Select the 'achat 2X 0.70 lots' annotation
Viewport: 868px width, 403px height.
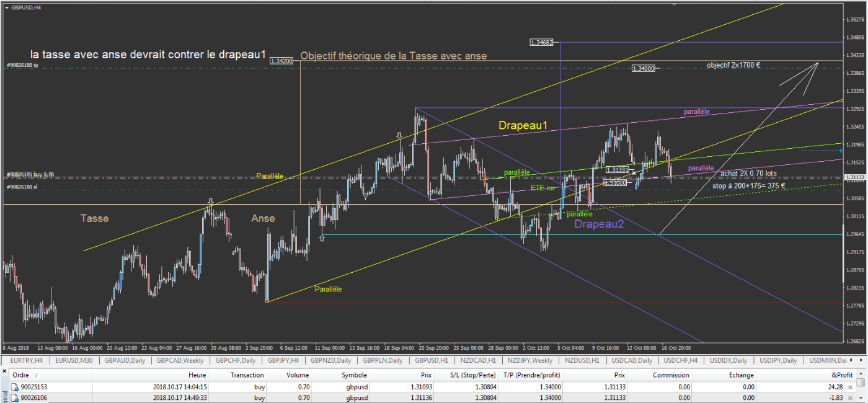click(748, 174)
